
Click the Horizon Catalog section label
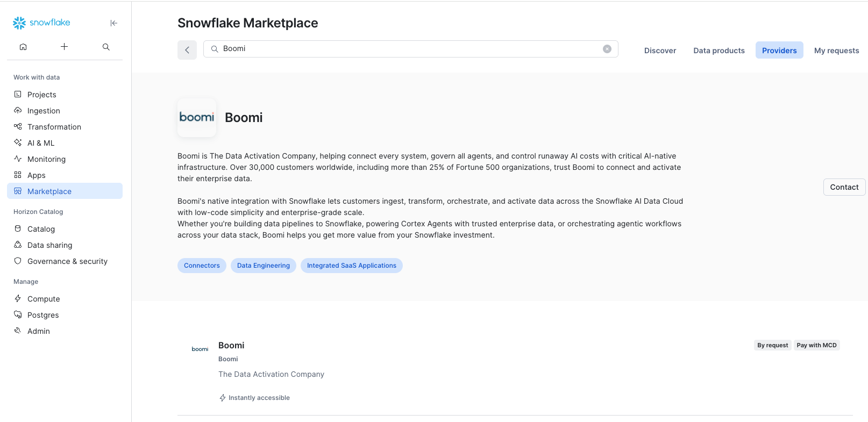click(x=38, y=212)
